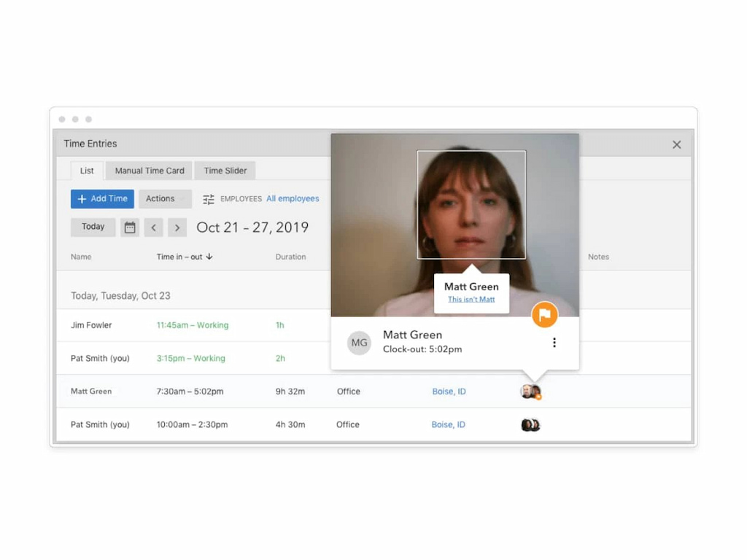Open the Boise, ID link for Matt Green

coord(449,392)
